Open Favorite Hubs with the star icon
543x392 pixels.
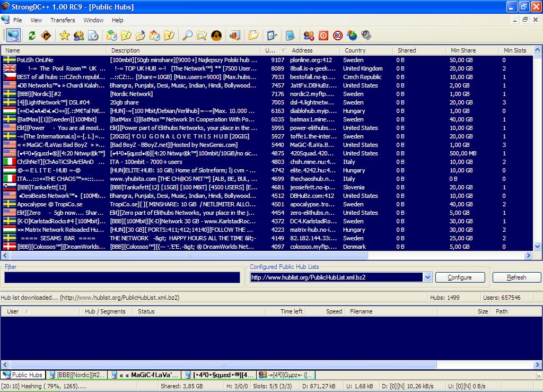pos(64,36)
